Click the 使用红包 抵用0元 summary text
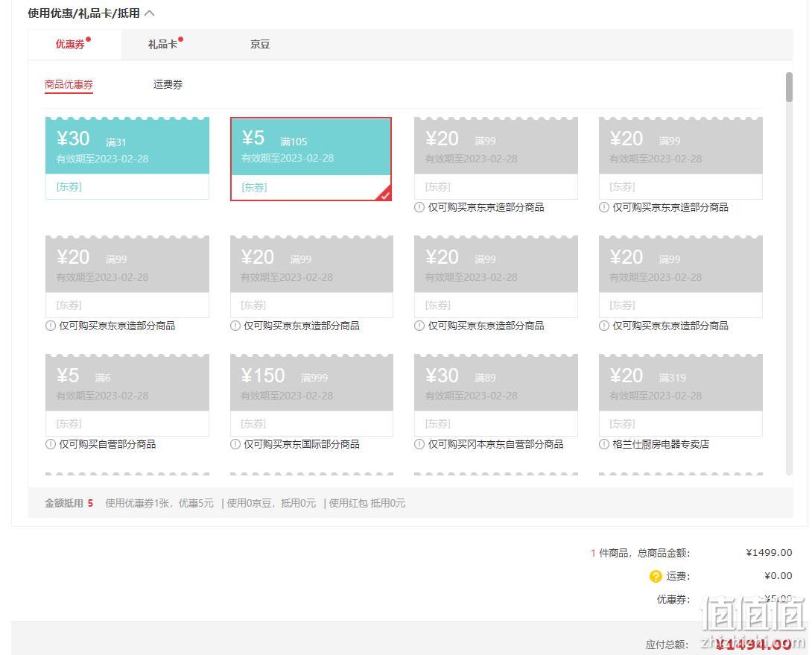The image size is (812, 655). pyautogui.click(x=367, y=503)
